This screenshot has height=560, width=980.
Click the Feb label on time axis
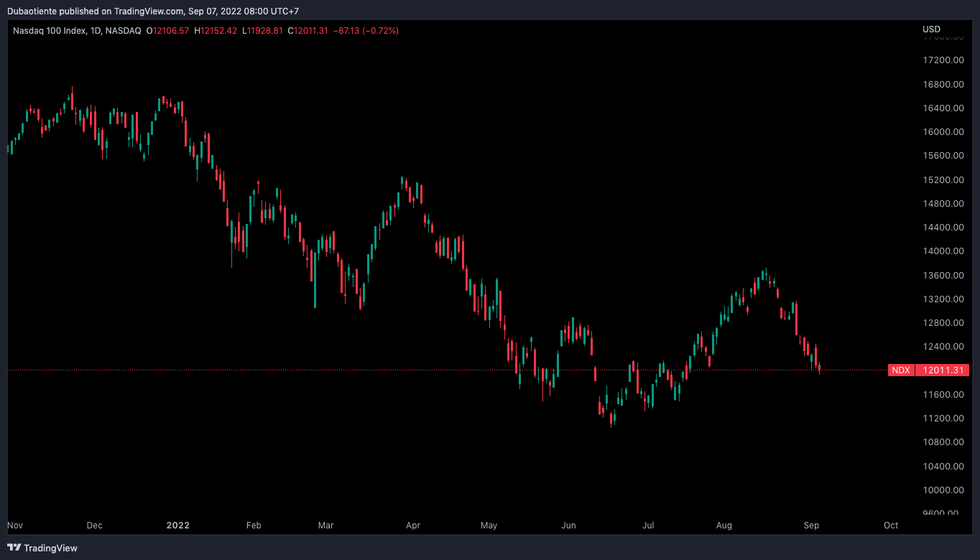[254, 526]
